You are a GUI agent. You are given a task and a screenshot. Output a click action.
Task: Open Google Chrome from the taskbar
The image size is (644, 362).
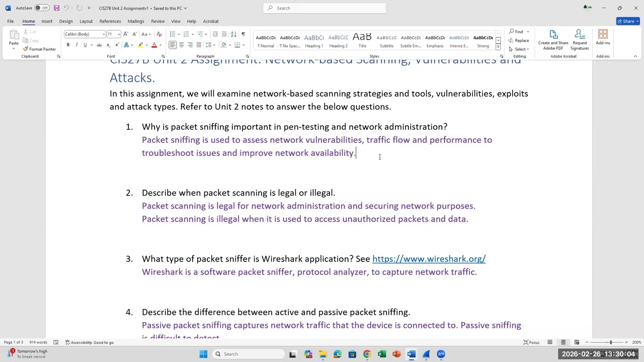(x=367, y=354)
